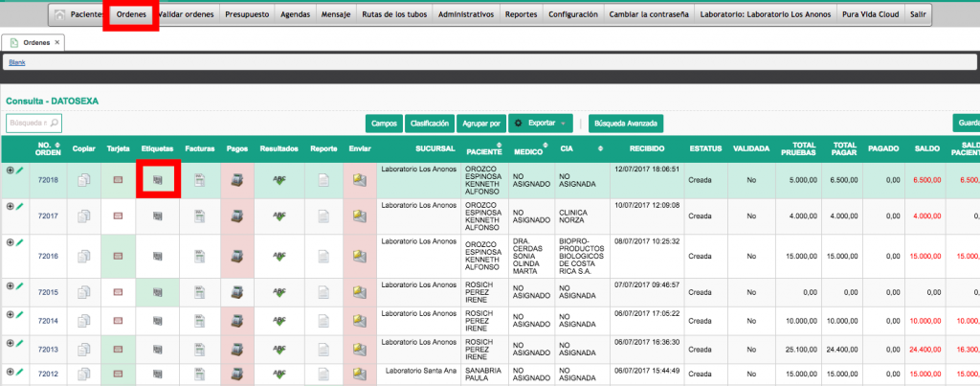The height and width of the screenshot is (386, 980).
Task: Open the Tarjeta icon for order 72016
Action: click(119, 256)
